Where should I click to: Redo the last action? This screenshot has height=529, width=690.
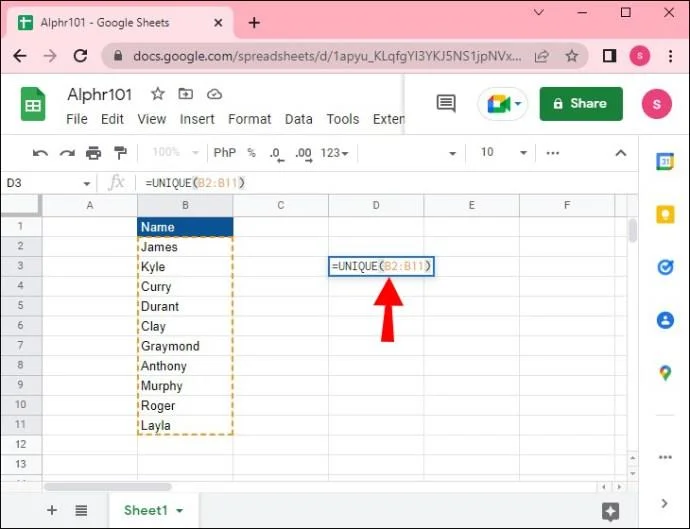[67, 153]
